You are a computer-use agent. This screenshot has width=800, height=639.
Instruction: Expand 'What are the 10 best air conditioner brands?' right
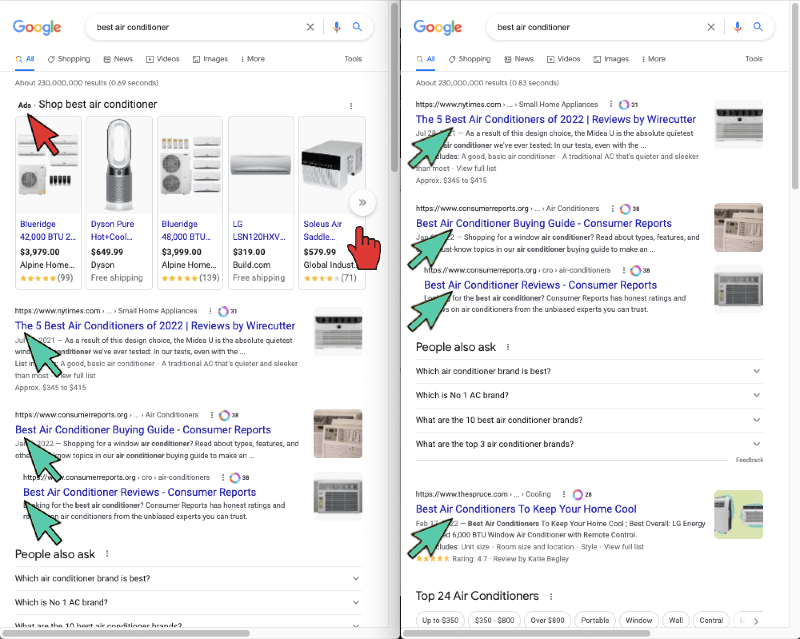click(x=589, y=420)
